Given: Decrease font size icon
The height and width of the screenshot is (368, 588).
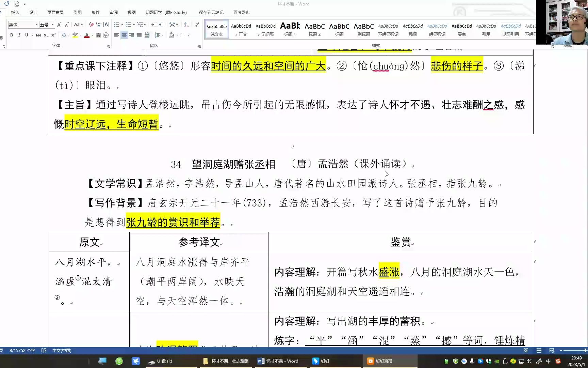Looking at the screenshot, I should click(x=67, y=25).
